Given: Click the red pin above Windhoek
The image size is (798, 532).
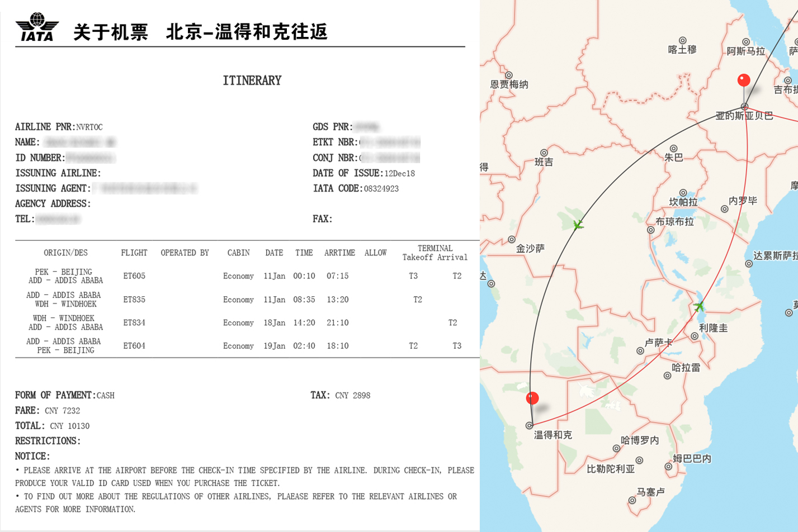Looking at the screenshot, I should 532,398.
